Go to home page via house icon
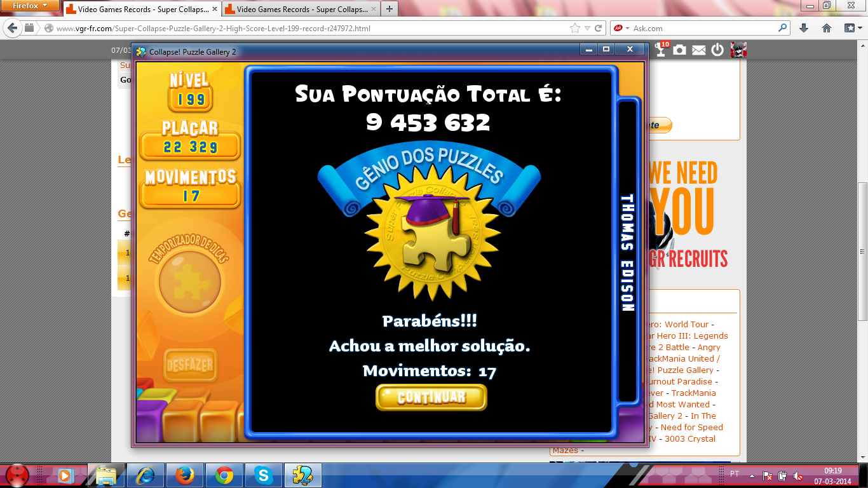The width and height of the screenshot is (868, 488). coord(827,28)
